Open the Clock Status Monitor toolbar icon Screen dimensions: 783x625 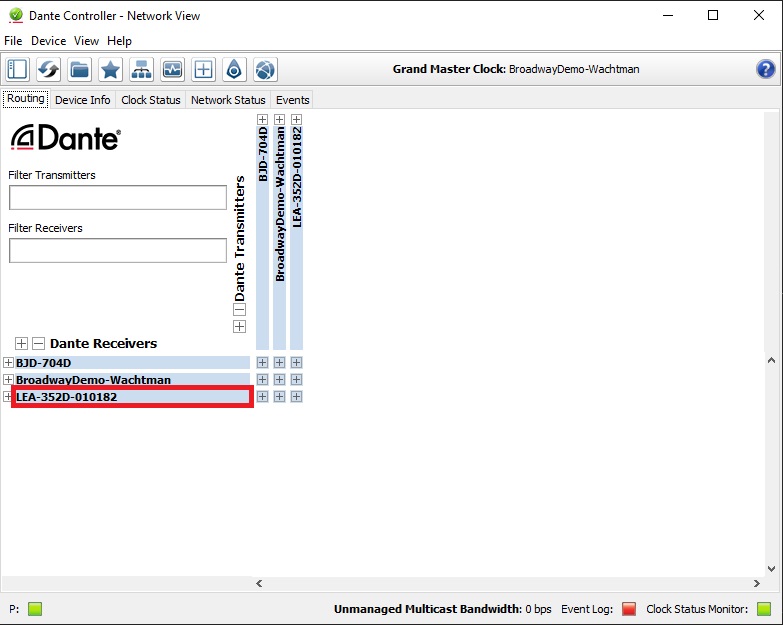tap(172, 70)
